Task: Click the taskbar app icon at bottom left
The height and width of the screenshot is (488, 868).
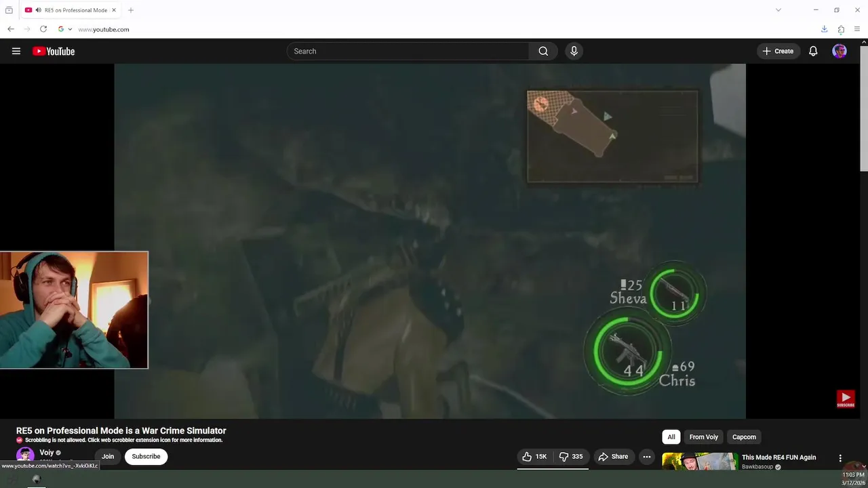Action: (x=37, y=479)
